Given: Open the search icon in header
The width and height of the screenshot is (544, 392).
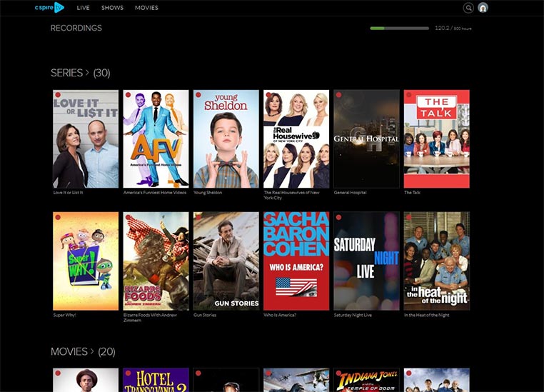Looking at the screenshot, I should tap(468, 8).
